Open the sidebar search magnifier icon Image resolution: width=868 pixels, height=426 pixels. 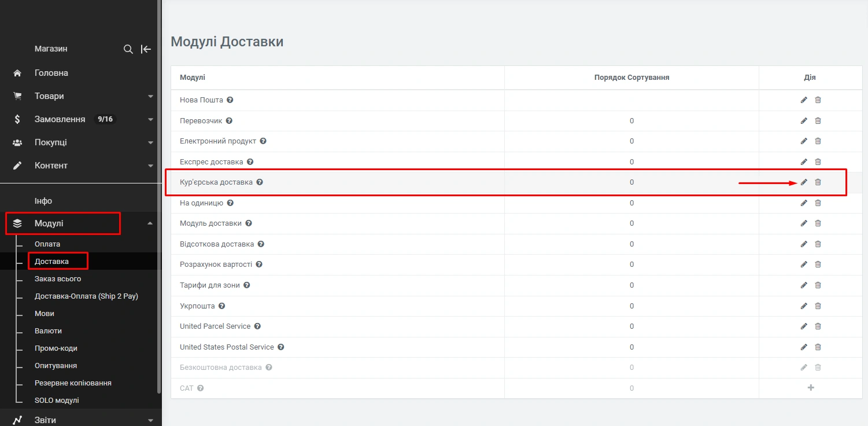coord(128,49)
